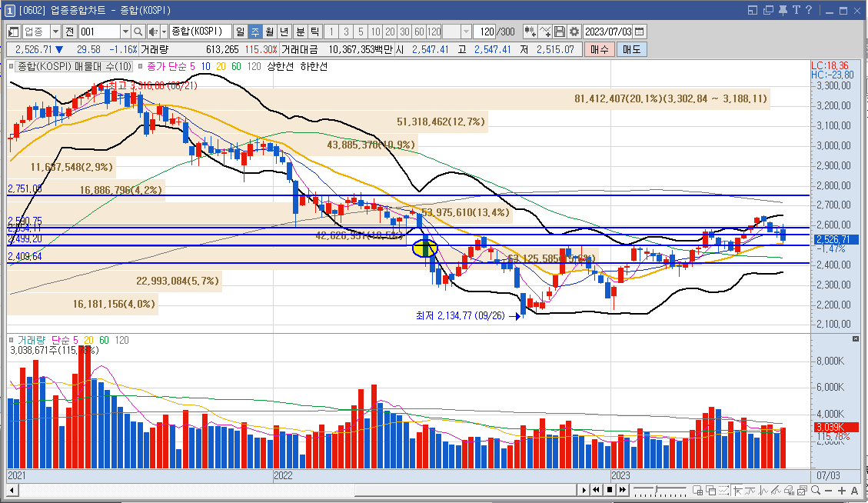The image size is (868, 503).
Task: Click the 상한선 upper band label
Action: tap(280, 66)
